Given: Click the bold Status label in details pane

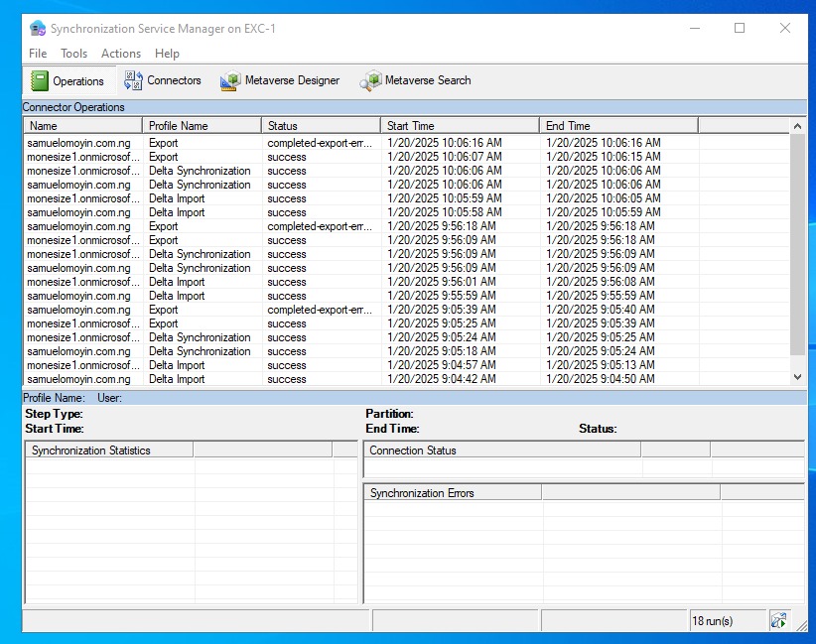Looking at the screenshot, I should point(598,429).
